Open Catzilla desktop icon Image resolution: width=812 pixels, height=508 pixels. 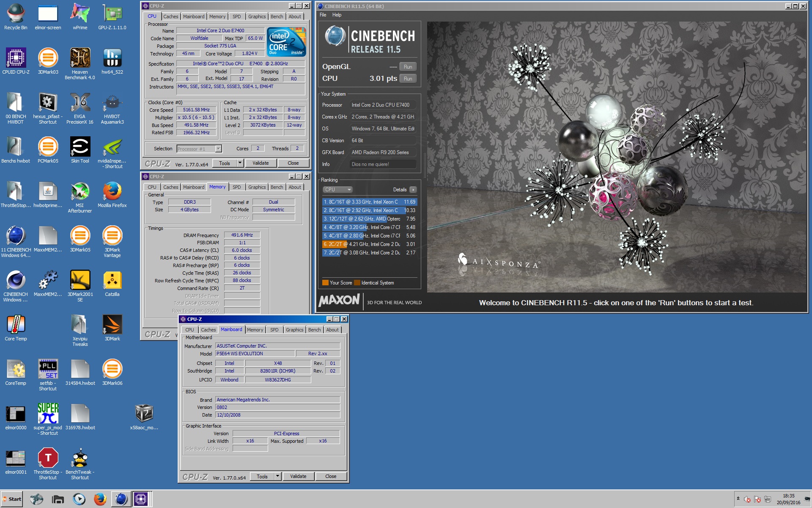pos(112,283)
